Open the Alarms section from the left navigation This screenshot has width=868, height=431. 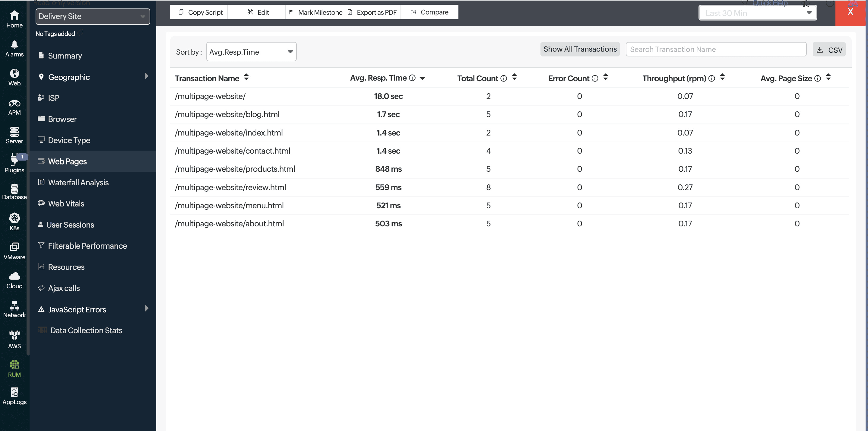pos(14,48)
